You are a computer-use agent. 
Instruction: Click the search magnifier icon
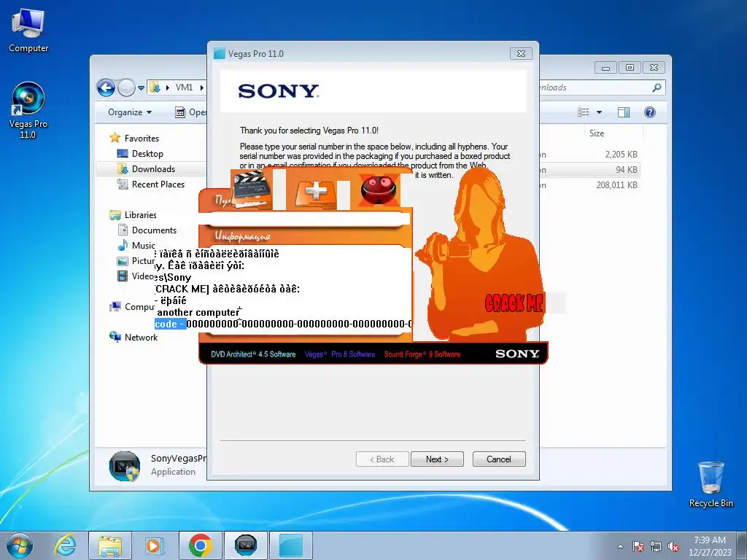657,87
